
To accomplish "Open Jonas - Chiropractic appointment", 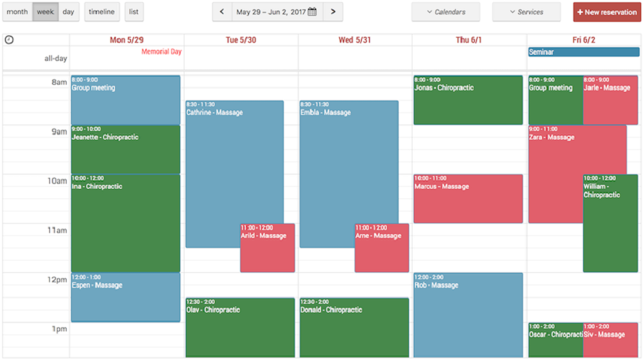I will [468, 100].
